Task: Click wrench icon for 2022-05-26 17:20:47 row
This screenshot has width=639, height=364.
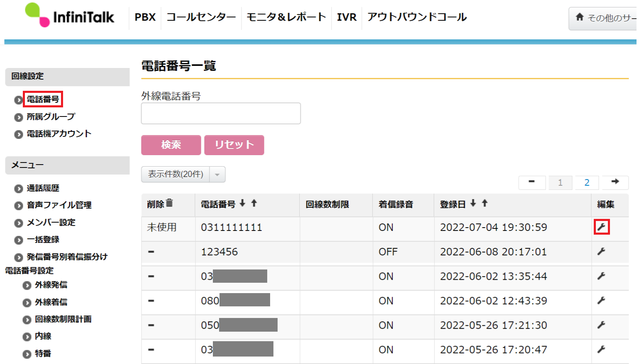Action: pyautogui.click(x=601, y=349)
